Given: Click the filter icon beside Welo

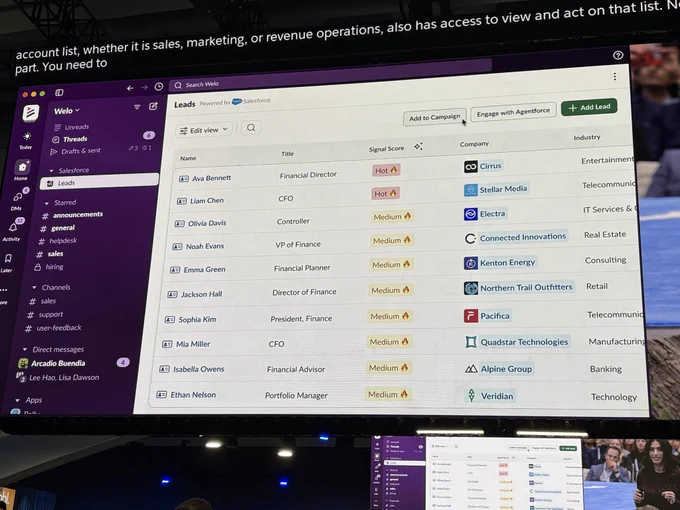Looking at the screenshot, I should point(137,107).
